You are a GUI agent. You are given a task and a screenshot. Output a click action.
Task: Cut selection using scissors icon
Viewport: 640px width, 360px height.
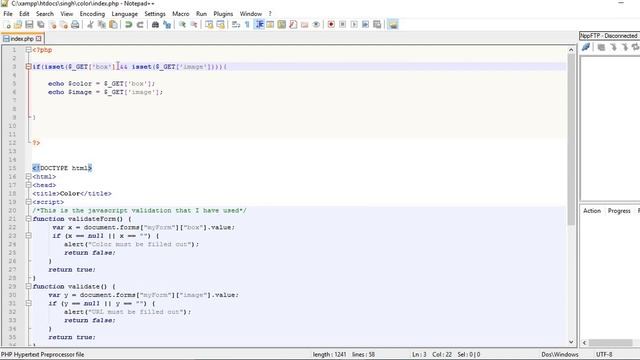[90, 24]
